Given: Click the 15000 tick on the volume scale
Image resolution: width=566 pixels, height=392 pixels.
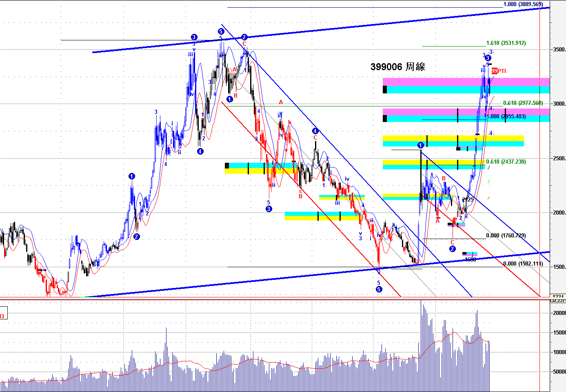Looking at the screenshot, I should [559, 332].
